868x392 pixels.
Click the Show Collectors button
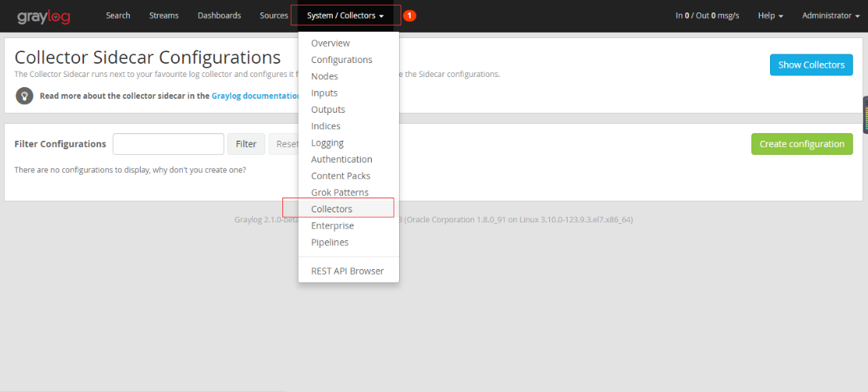[811, 65]
